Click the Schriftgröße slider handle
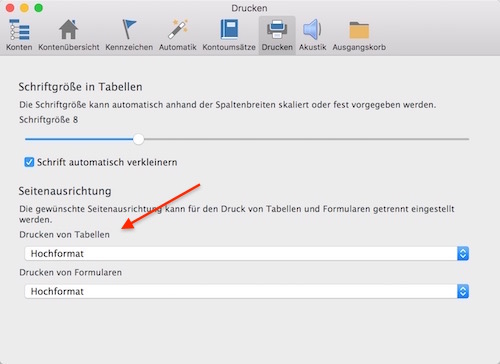Image resolution: width=500 pixels, height=364 pixels. coord(138,139)
